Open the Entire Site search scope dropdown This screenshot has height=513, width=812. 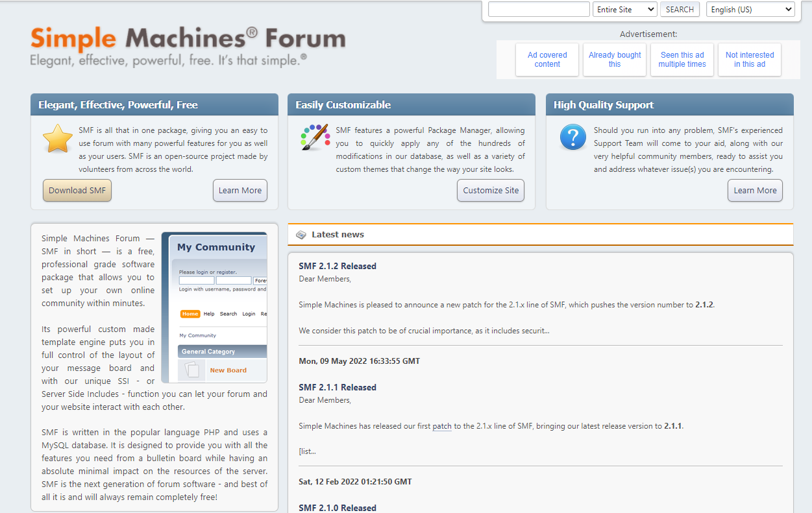[625, 10]
